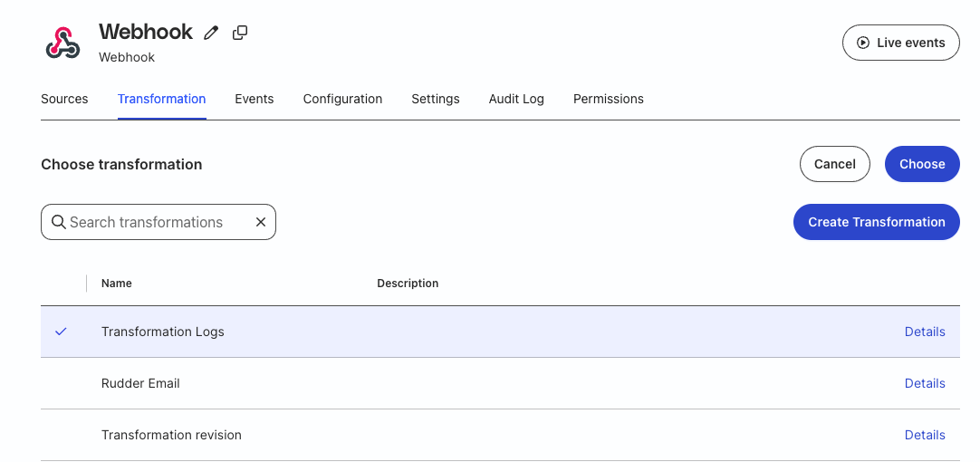Viewport: 980px width, 462px height.
Task: Toggle the Transformation Logs checkmark
Action: [x=61, y=332]
